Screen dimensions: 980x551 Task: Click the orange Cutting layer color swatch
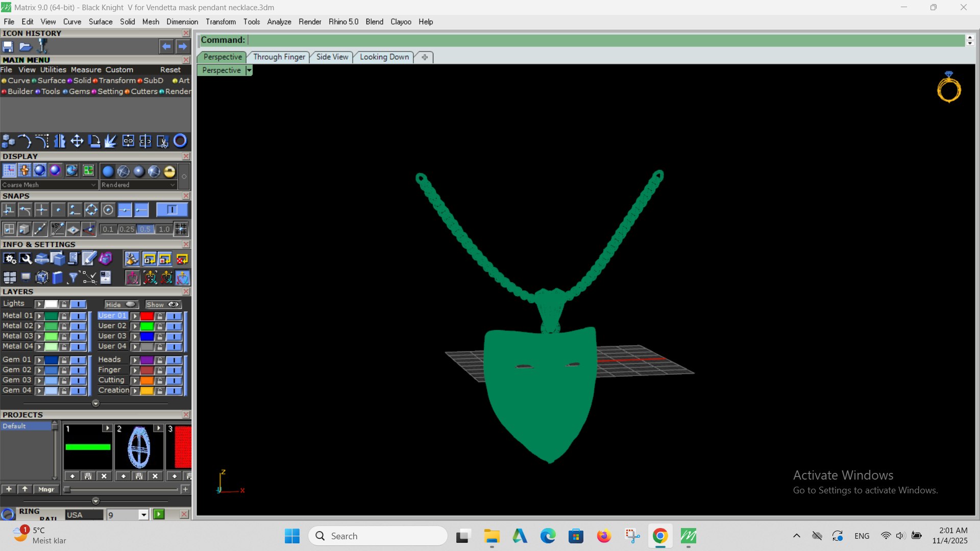point(147,380)
